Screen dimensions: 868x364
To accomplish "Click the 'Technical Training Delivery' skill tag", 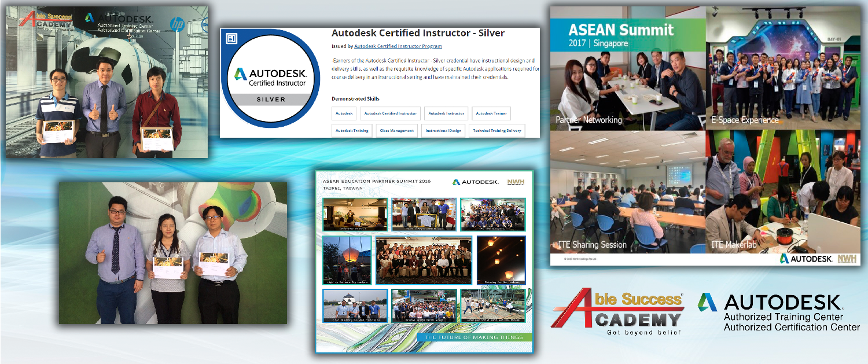I will pyautogui.click(x=496, y=131).
